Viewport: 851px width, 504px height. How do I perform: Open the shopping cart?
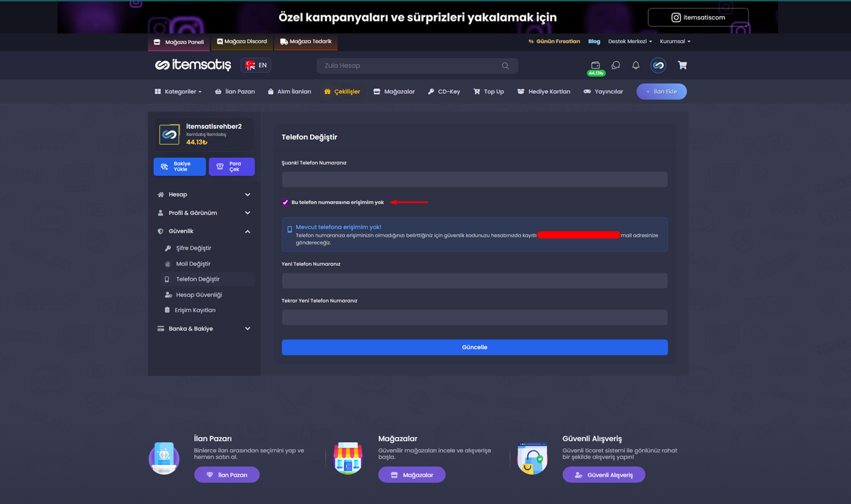point(682,66)
